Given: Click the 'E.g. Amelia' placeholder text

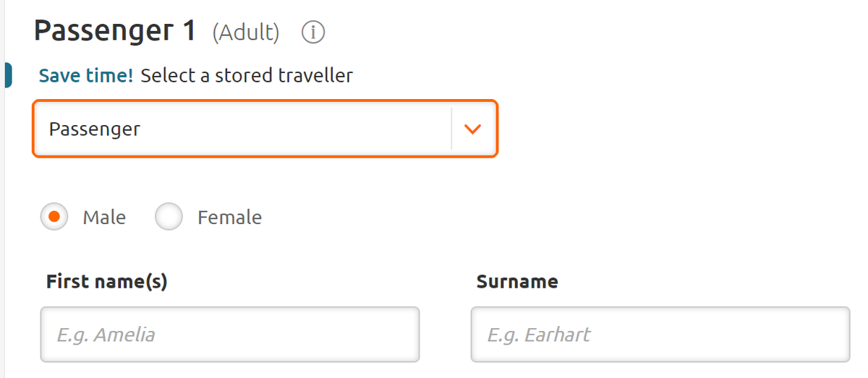Looking at the screenshot, I should [106, 335].
